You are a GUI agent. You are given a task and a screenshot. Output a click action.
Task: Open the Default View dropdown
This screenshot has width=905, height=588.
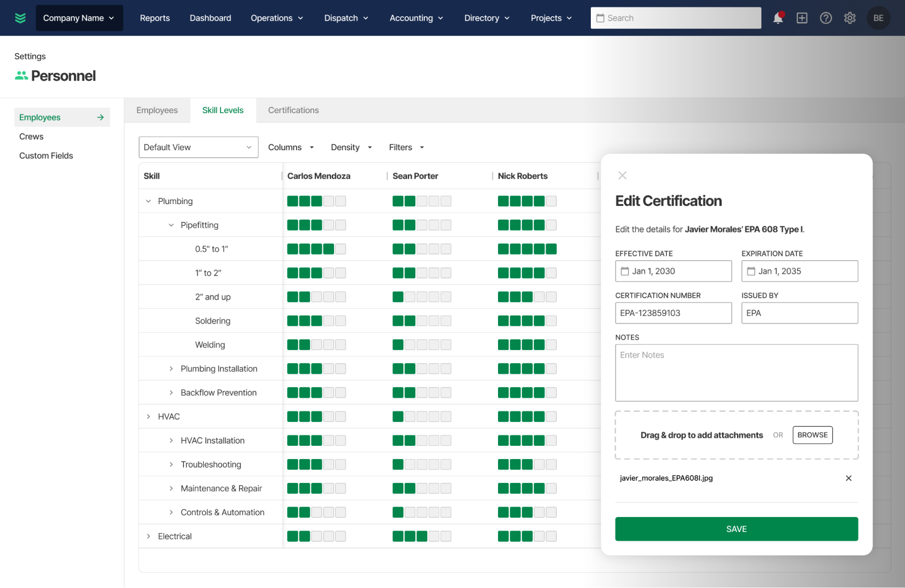pos(198,147)
